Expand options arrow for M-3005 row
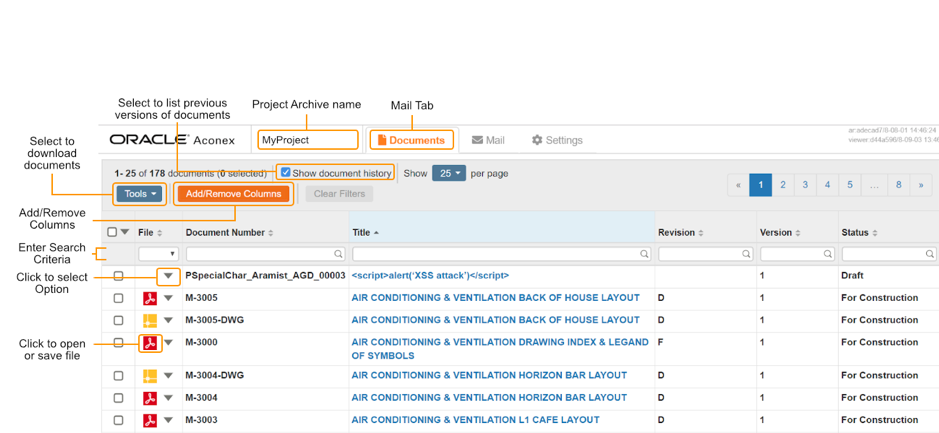The width and height of the screenshot is (939, 433). tap(168, 298)
